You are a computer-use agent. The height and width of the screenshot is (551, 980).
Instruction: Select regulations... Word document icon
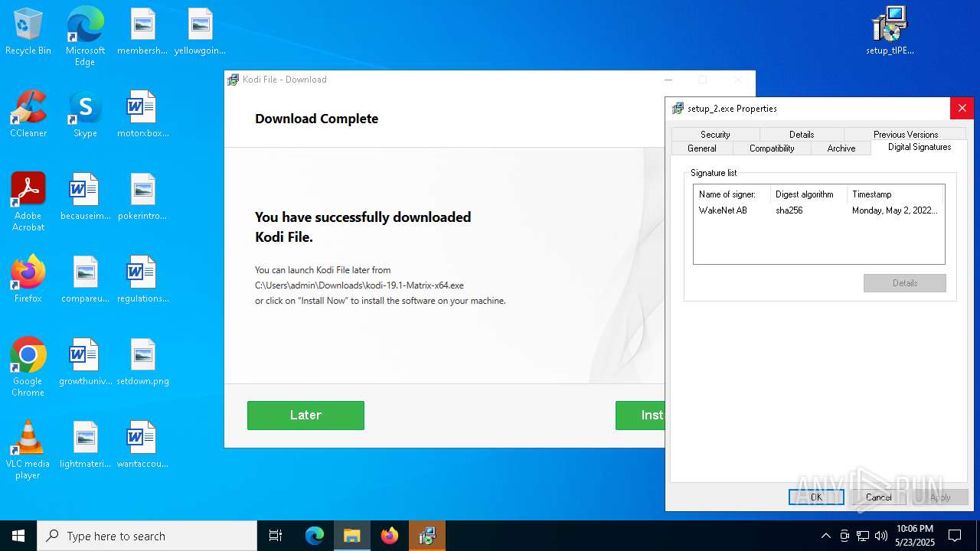coord(142,280)
